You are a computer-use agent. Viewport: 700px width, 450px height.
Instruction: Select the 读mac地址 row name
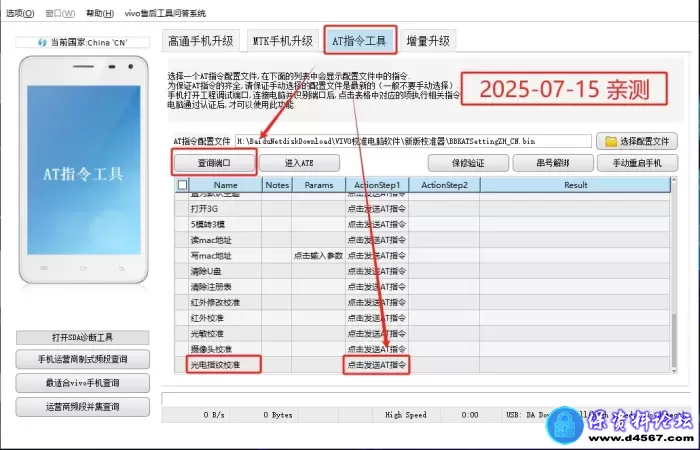click(211, 240)
